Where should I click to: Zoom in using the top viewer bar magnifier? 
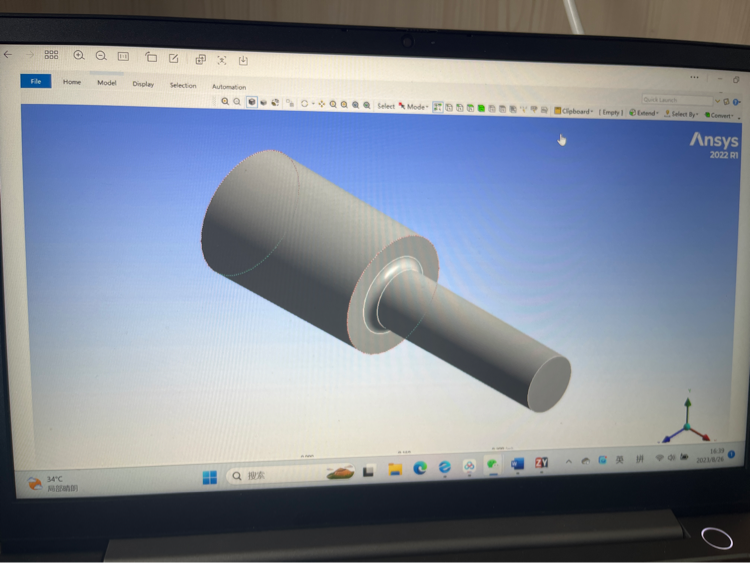point(79,55)
